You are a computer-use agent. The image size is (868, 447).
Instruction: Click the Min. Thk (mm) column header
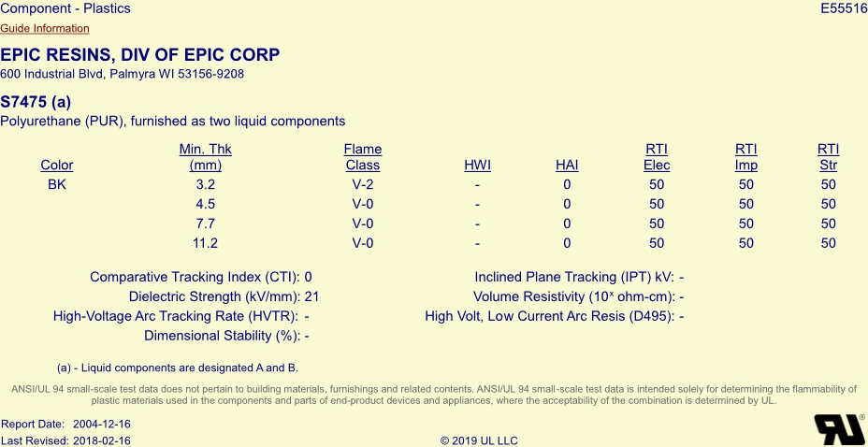coord(206,157)
